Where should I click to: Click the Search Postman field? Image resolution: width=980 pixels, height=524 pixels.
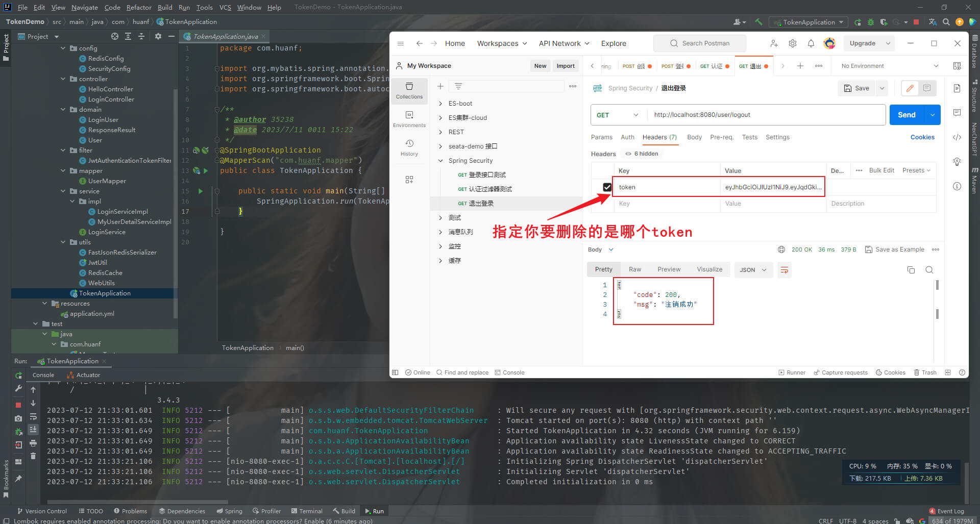pyautogui.click(x=700, y=43)
